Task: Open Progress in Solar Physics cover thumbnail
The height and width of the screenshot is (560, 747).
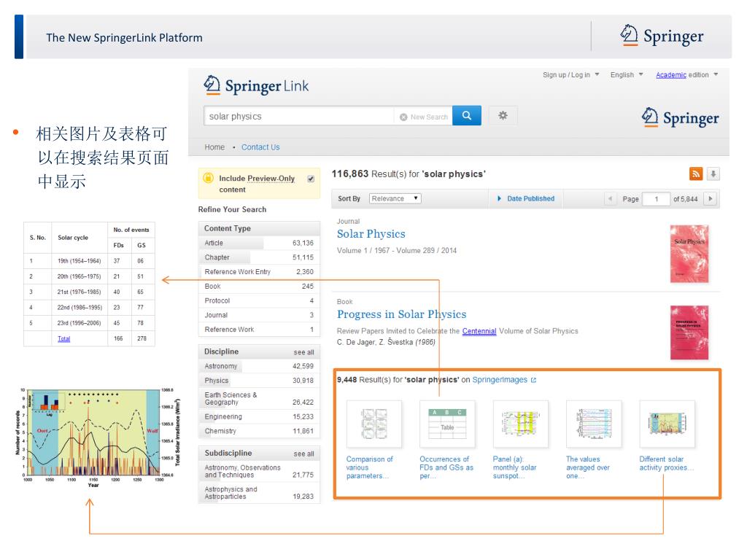Action: pyautogui.click(x=689, y=332)
